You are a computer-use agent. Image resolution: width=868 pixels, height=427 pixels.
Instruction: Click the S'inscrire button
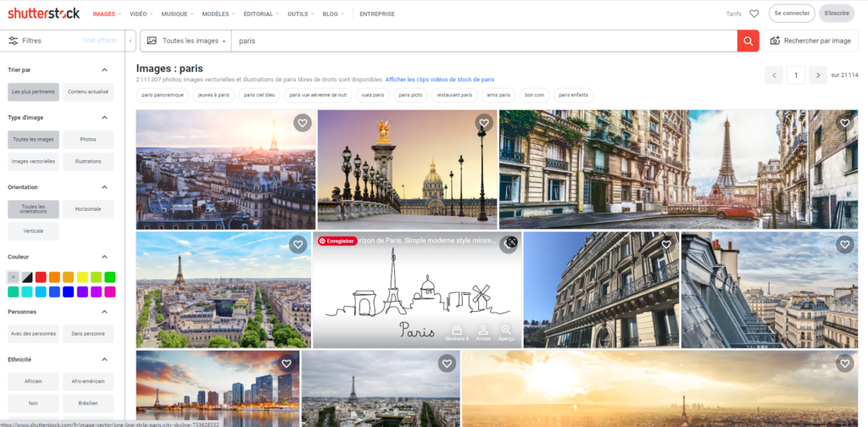(837, 14)
